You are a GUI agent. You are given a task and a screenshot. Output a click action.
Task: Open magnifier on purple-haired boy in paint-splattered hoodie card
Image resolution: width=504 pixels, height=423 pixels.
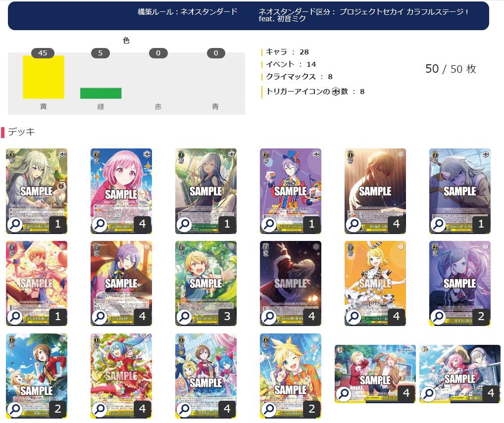[100, 317]
